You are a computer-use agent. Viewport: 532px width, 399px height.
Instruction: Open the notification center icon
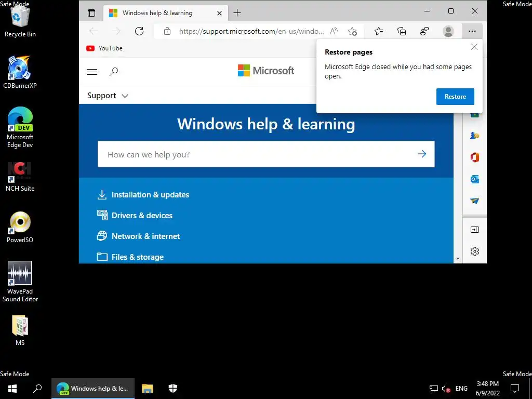[x=515, y=389]
